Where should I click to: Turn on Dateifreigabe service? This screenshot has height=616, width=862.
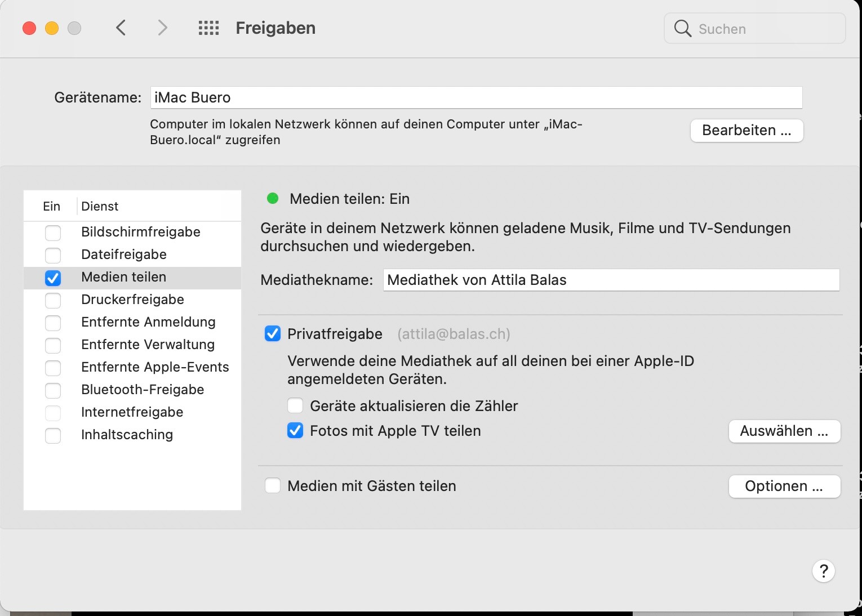pos(53,255)
